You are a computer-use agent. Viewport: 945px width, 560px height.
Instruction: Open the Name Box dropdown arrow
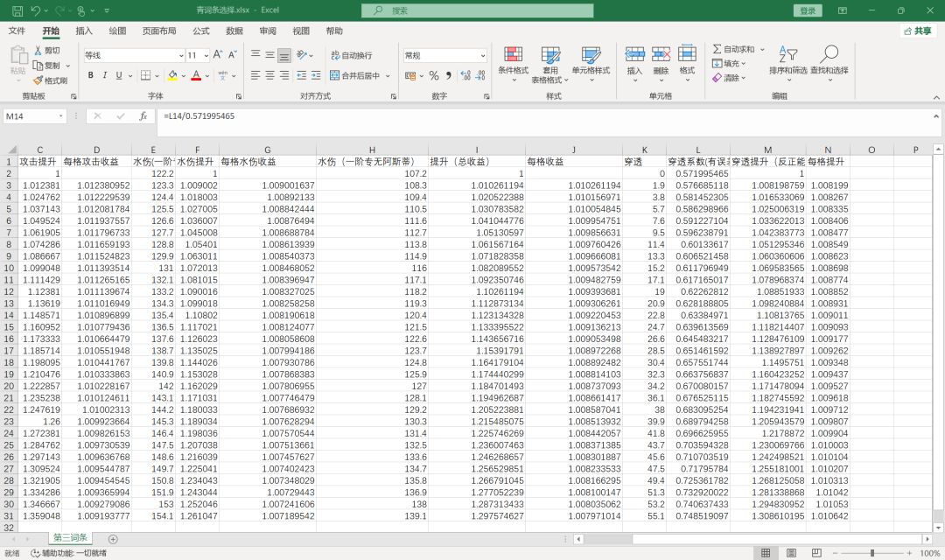click(x=61, y=115)
